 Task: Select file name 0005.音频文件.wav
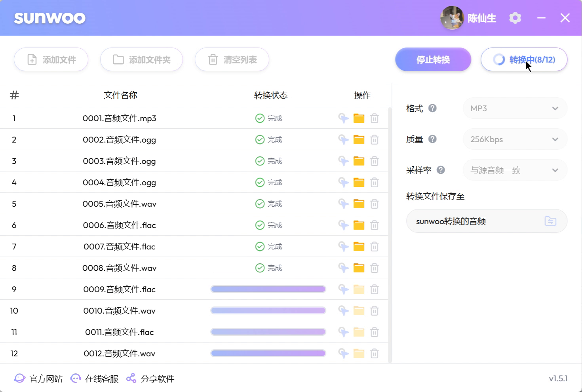coord(120,204)
